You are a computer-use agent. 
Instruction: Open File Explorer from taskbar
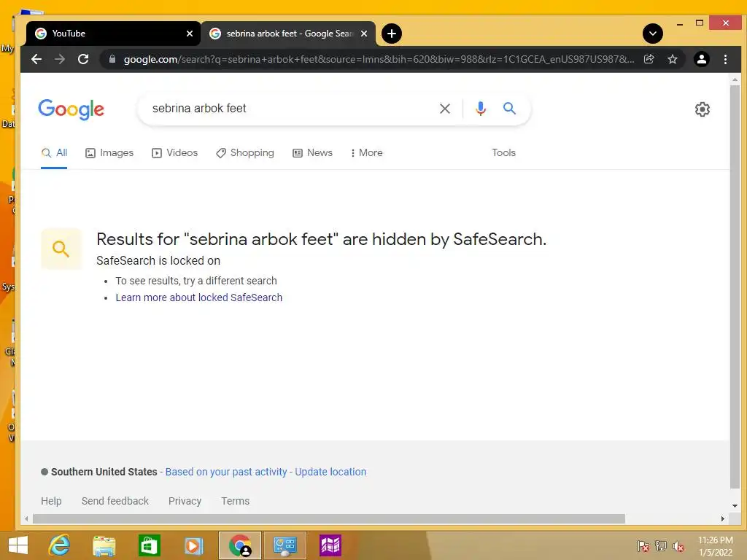pos(104,545)
